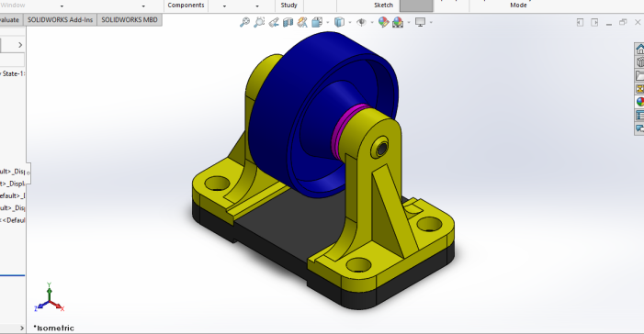Click the Hide/Show Items eye icon
The height and width of the screenshot is (334, 644).
click(x=361, y=22)
